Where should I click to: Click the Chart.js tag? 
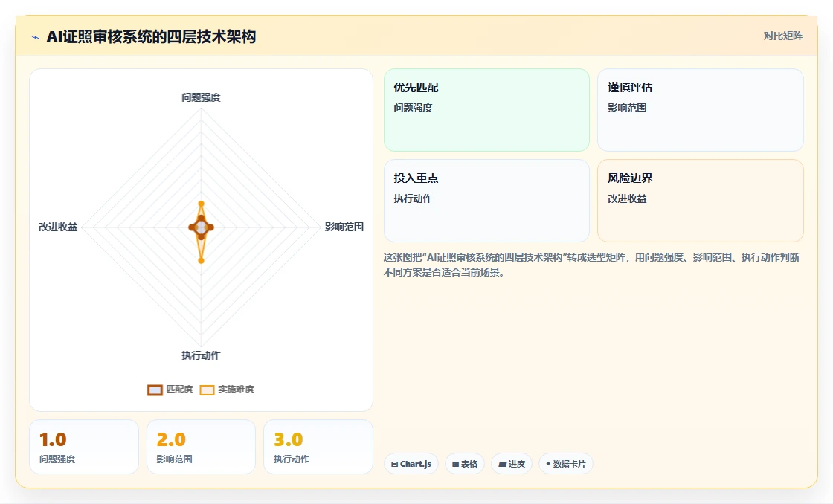point(411,464)
